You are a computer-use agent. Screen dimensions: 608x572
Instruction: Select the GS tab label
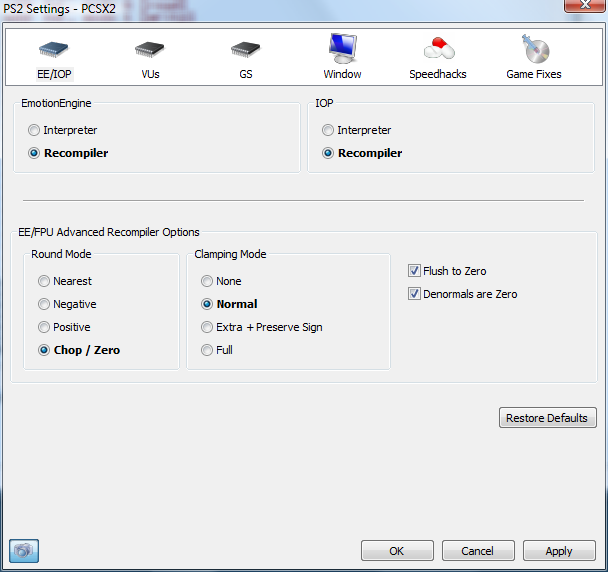(246, 74)
